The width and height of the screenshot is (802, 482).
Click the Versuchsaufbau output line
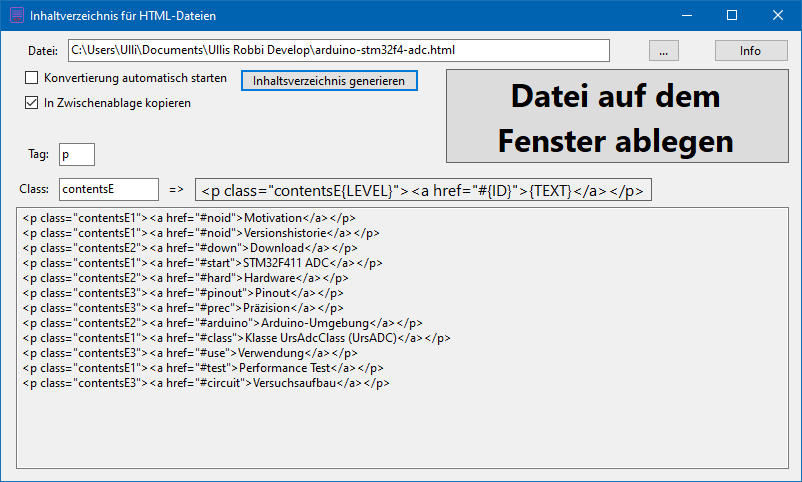[206, 383]
